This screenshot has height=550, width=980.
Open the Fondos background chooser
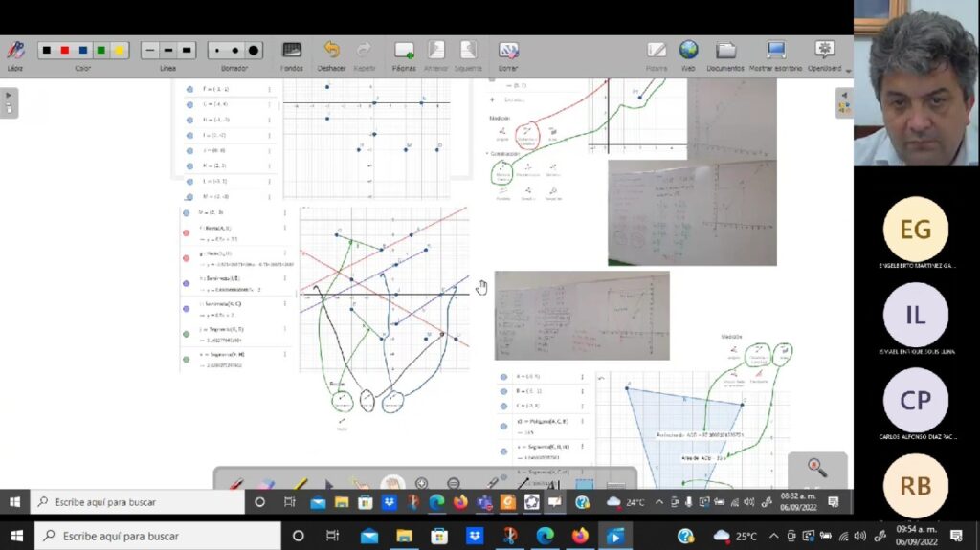click(x=292, y=55)
